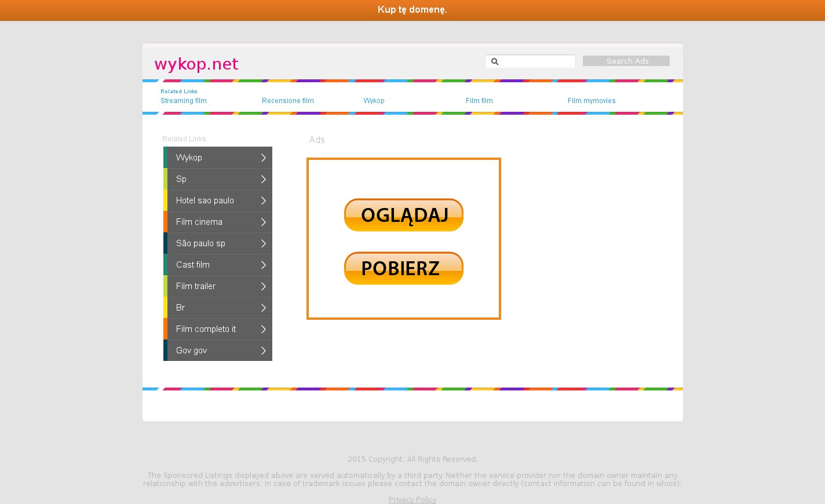Image resolution: width=825 pixels, height=504 pixels.
Task: Click the chevron beside Hotel sao paulo
Action: tap(263, 200)
